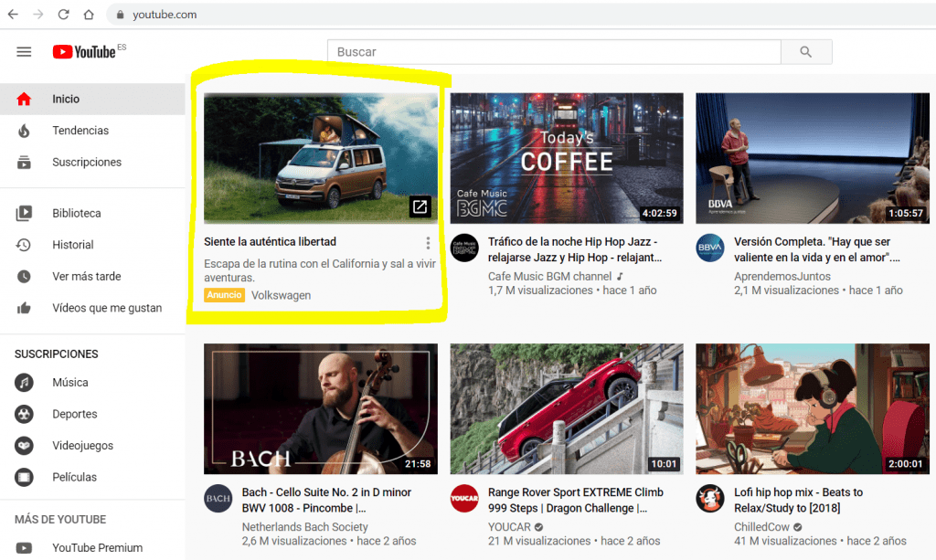Click the Videojuegos controller icon
Screen dimensions: 936x560
point(24,446)
